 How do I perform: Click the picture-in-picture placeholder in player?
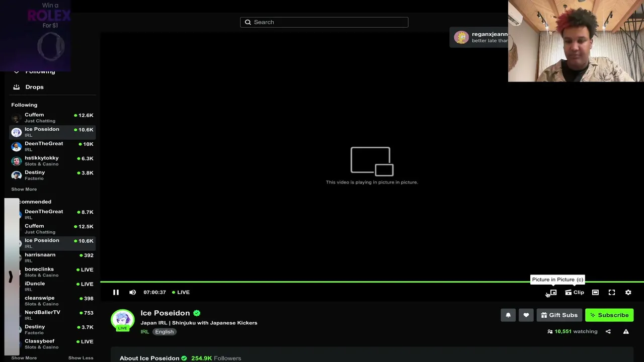372,165
